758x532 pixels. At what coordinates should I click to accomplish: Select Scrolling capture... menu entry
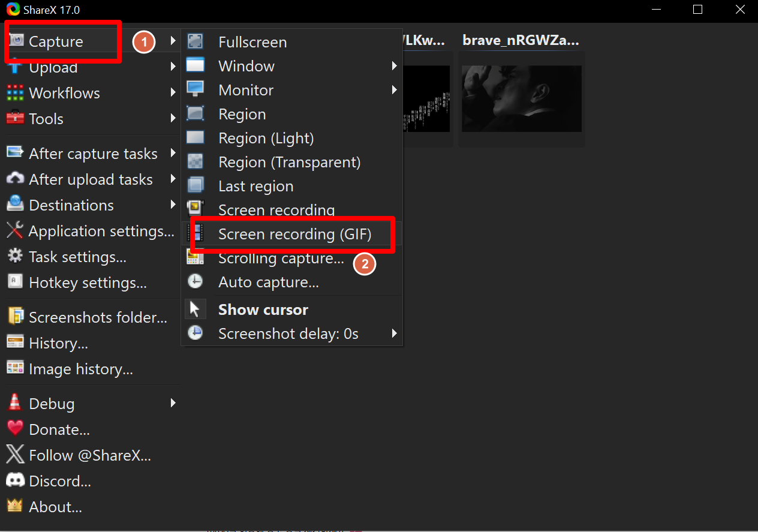coord(292,258)
